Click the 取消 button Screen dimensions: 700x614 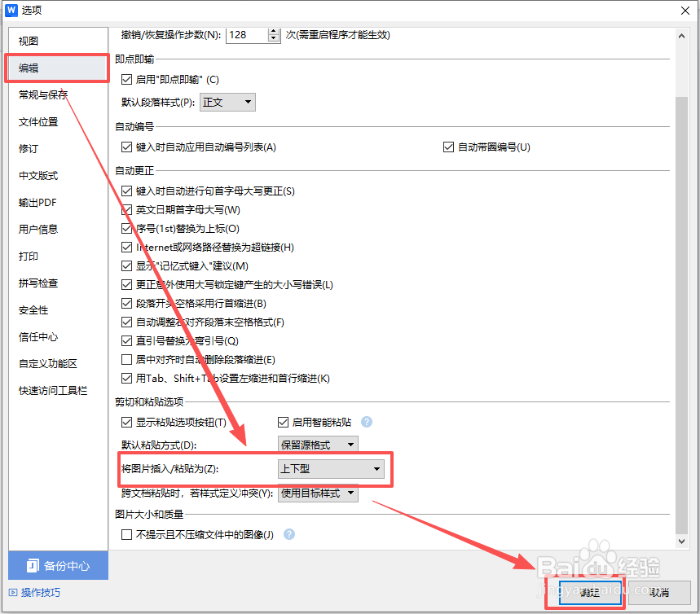[x=659, y=593]
